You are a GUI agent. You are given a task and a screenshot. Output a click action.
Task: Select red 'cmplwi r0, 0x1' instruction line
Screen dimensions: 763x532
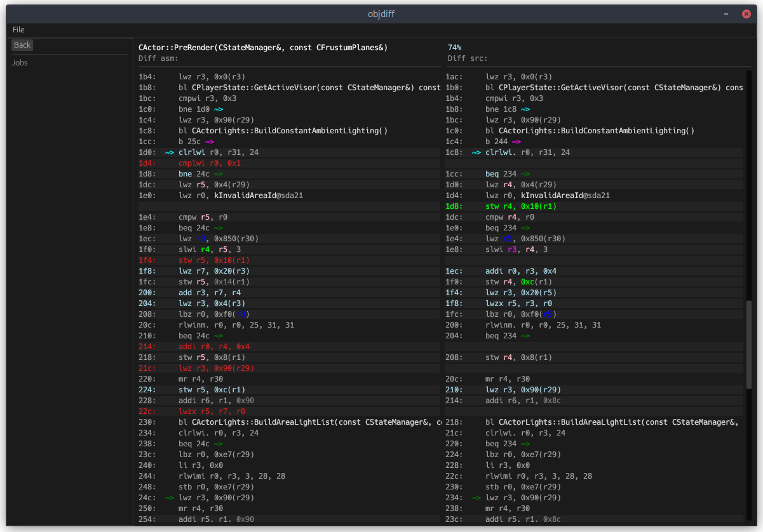[210, 163]
